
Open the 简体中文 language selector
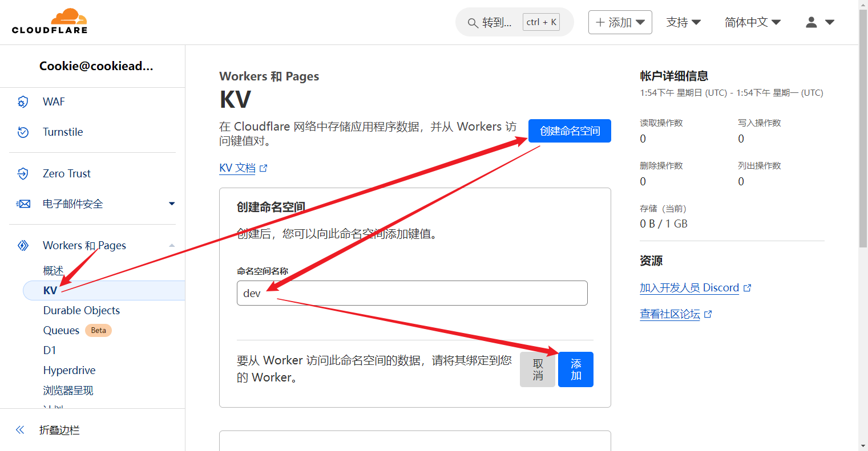click(752, 22)
